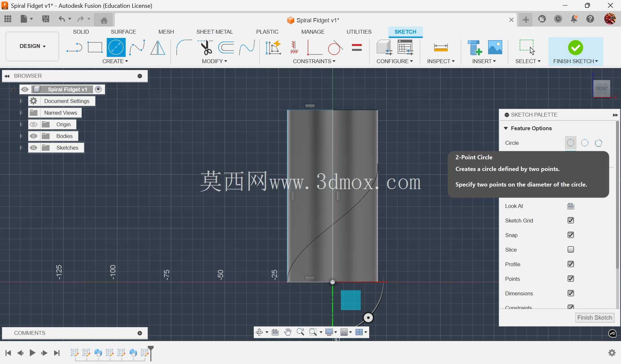Play the timeline
The height and width of the screenshot is (364, 621).
32,353
